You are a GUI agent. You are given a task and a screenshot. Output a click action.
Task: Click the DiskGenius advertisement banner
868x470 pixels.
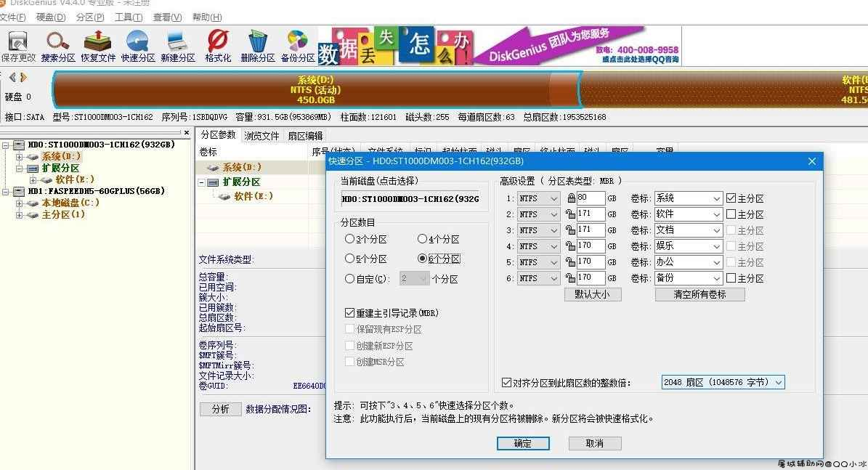point(499,46)
